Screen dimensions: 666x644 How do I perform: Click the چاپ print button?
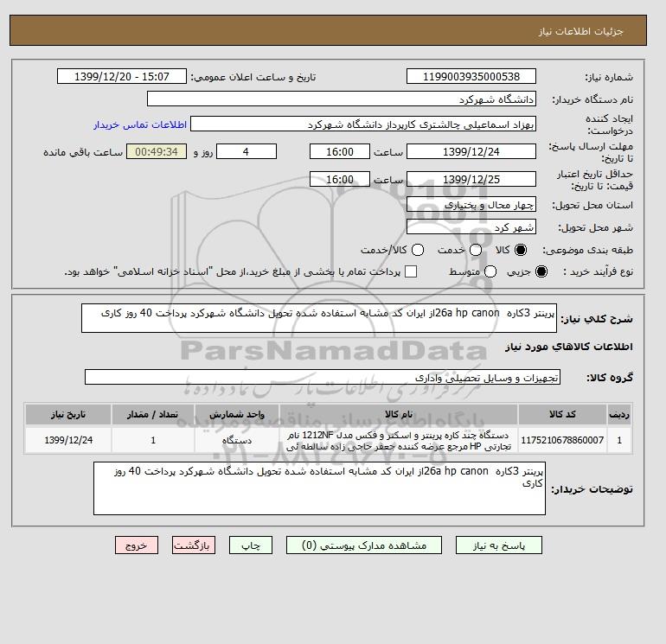(251, 545)
